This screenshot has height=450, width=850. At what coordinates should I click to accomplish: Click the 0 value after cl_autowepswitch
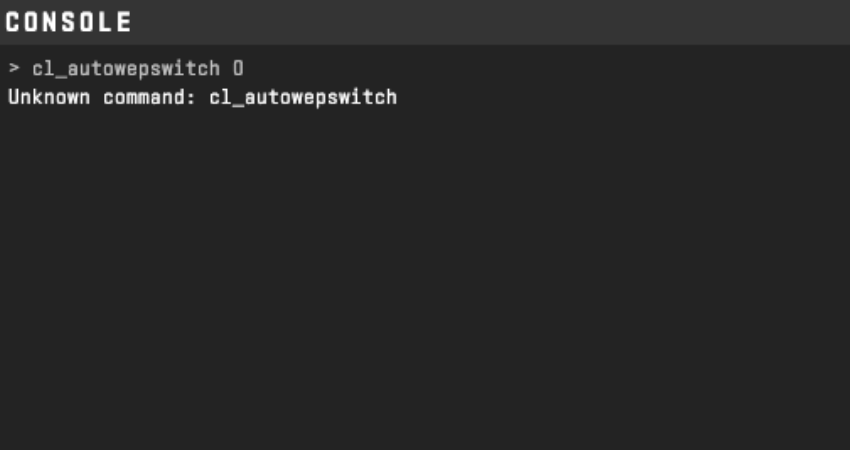[x=238, y=68]
